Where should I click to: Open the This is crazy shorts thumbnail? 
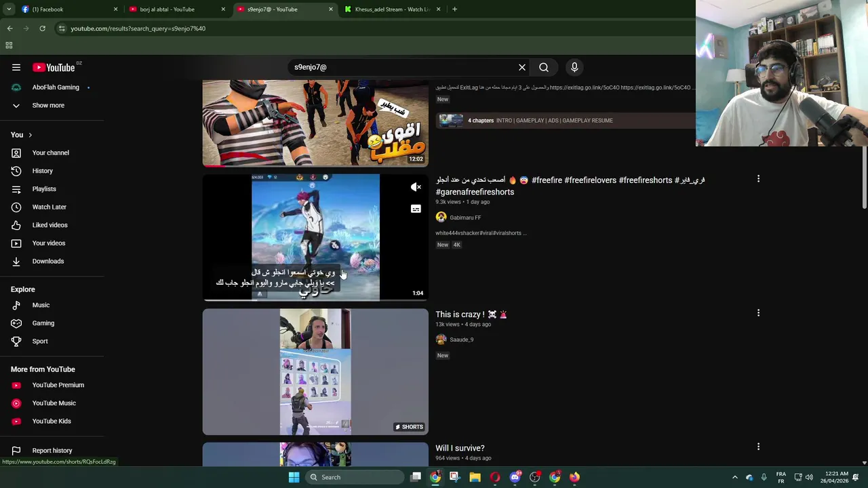(x=315, y=371)
